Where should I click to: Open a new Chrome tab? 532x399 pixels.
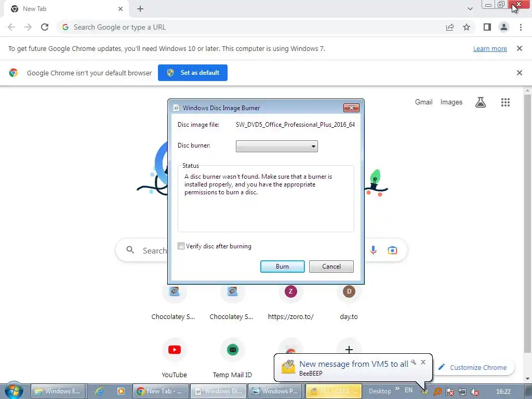coord(140,9)
